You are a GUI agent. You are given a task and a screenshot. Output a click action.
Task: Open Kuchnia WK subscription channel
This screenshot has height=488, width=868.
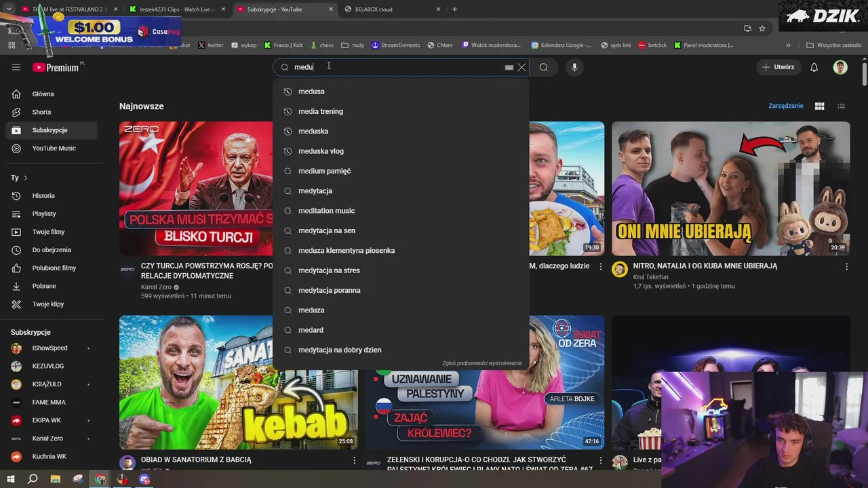(52, 457)
